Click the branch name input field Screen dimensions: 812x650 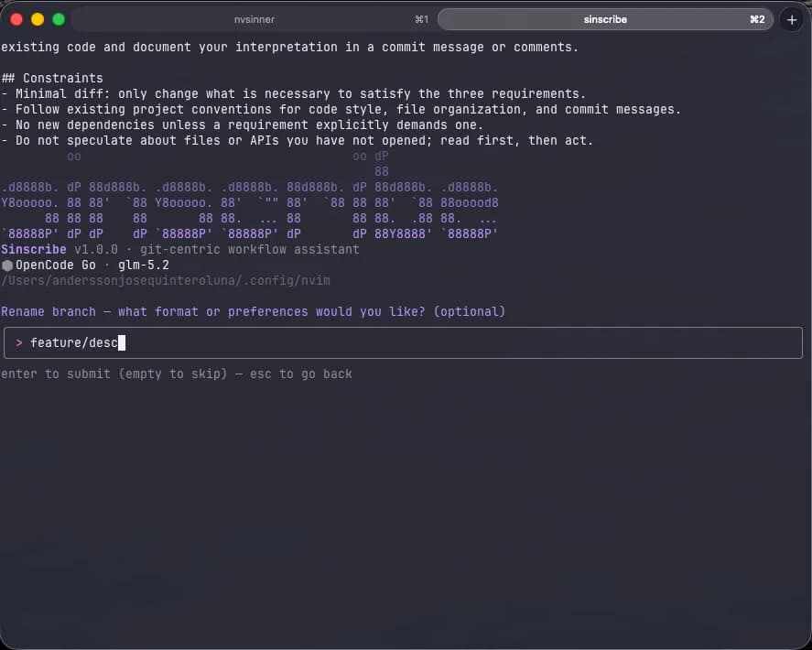pos(403,343)
